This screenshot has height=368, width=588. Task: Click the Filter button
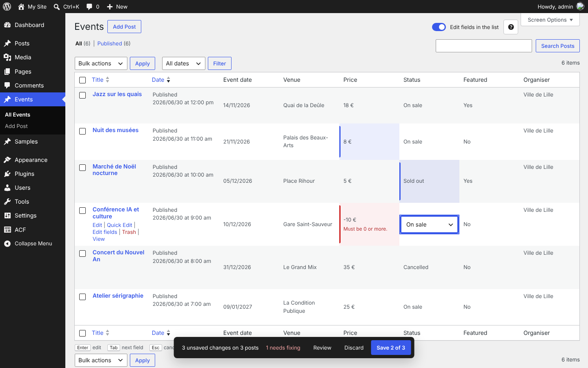point(220,63)
